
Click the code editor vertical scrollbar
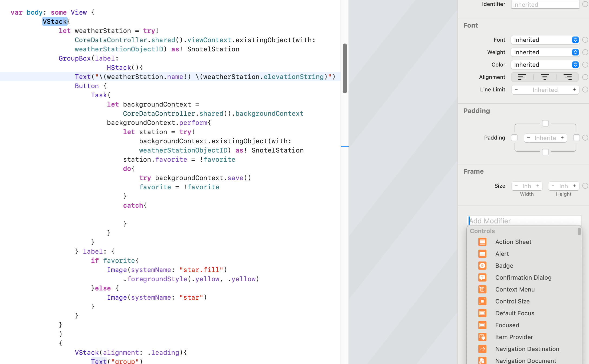coord(345,68)
